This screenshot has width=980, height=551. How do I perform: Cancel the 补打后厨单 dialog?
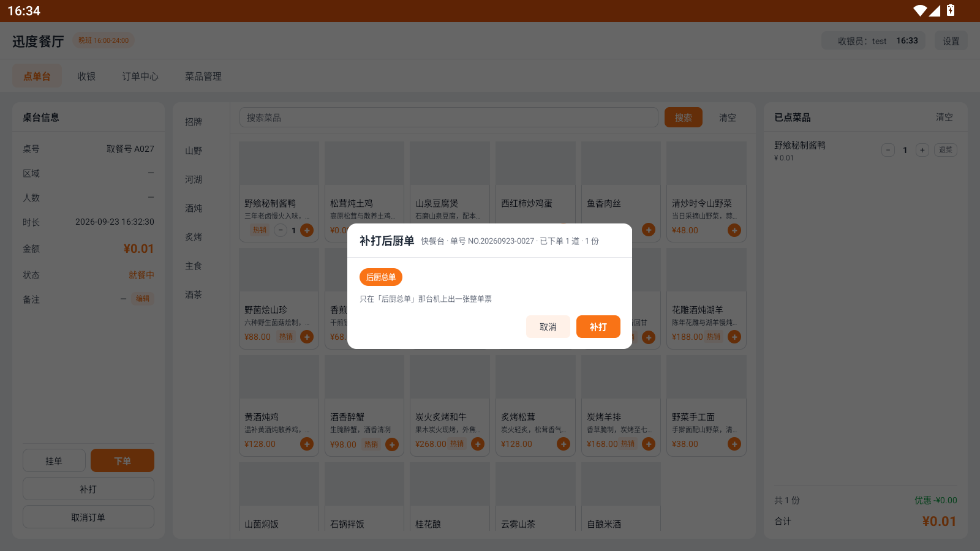(x=548, y=327)
